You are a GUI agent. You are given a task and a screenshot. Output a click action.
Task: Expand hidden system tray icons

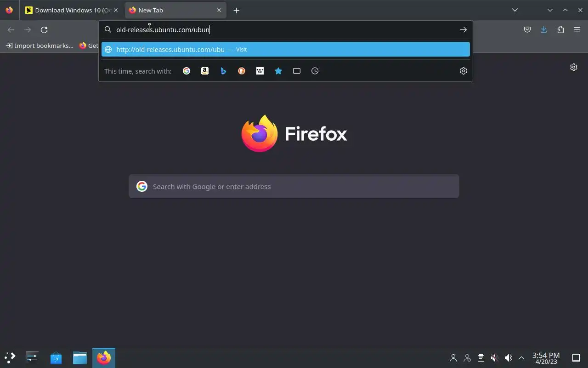tap(521, 358)
